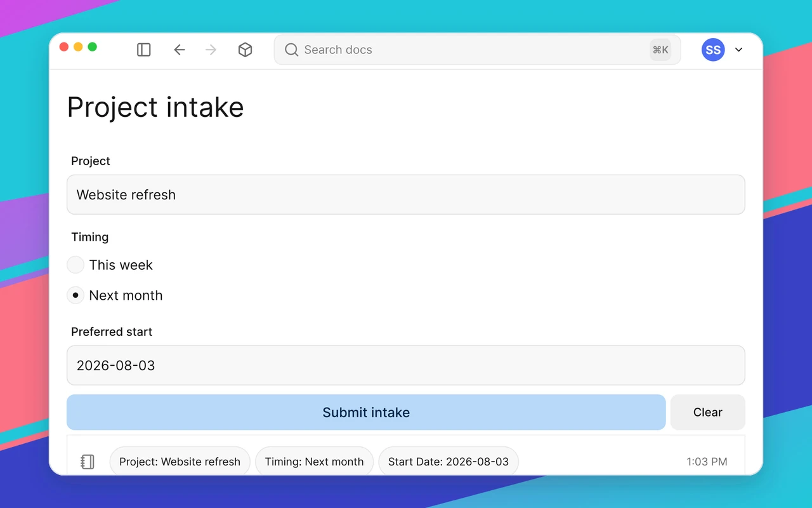
Task: Open the cube package icon
Action: point(246,50)
